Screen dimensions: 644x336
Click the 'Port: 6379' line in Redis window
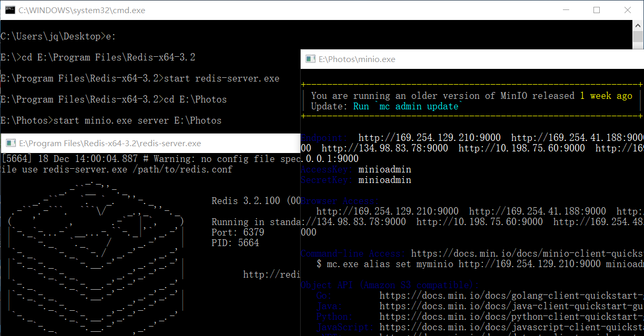[x=238, y=232]
